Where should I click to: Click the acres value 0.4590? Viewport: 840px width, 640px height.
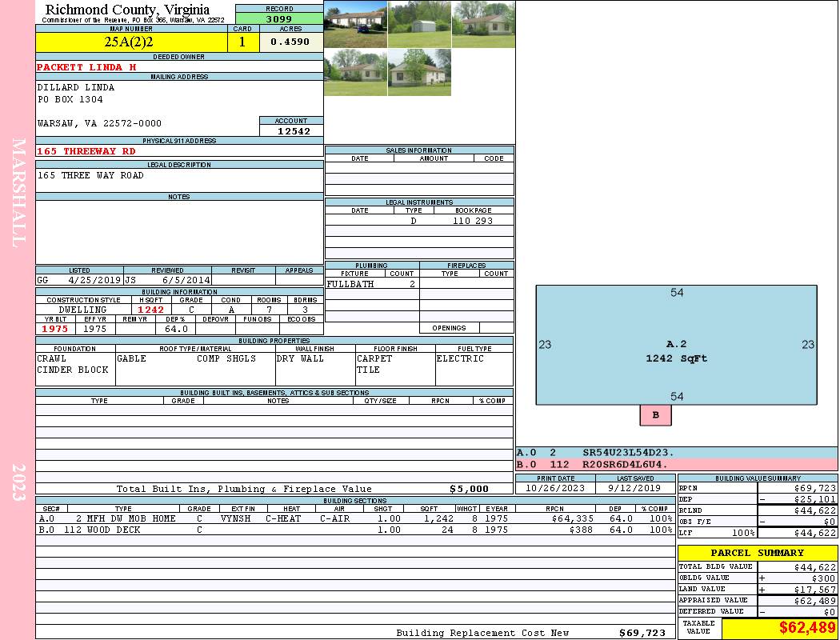point(290,42)
